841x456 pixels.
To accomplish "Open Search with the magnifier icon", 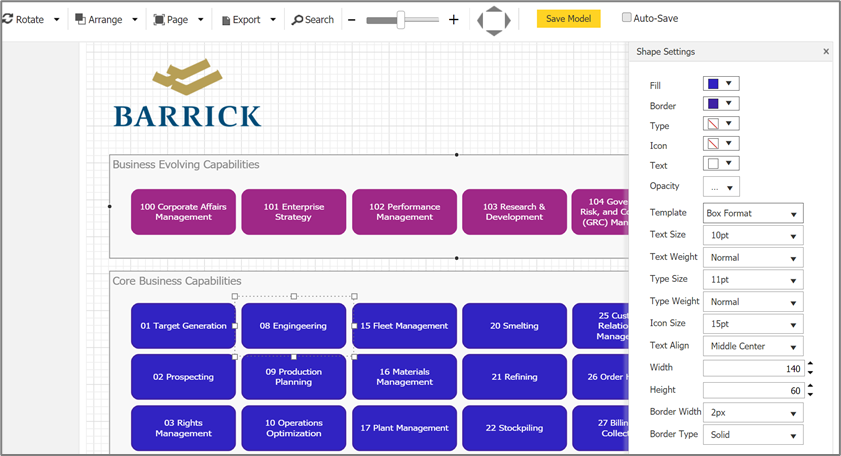I will point(297,19).
